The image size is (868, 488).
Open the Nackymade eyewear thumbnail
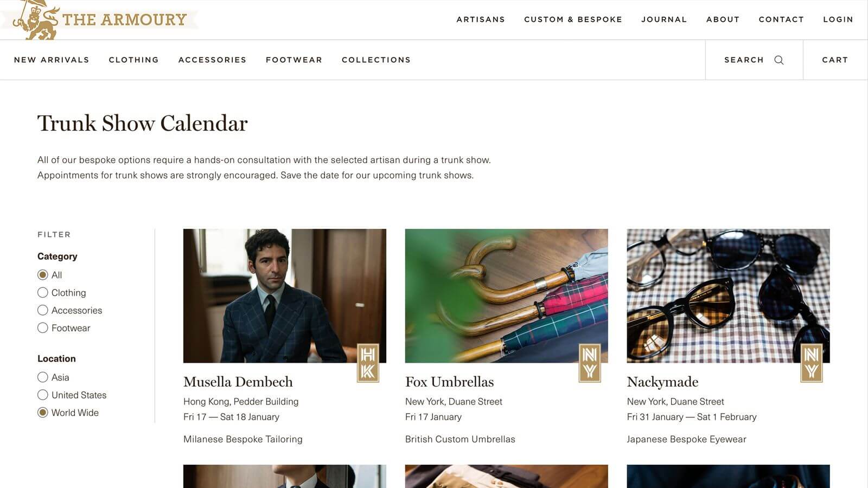pyautogui.click(x=728, y=296)
